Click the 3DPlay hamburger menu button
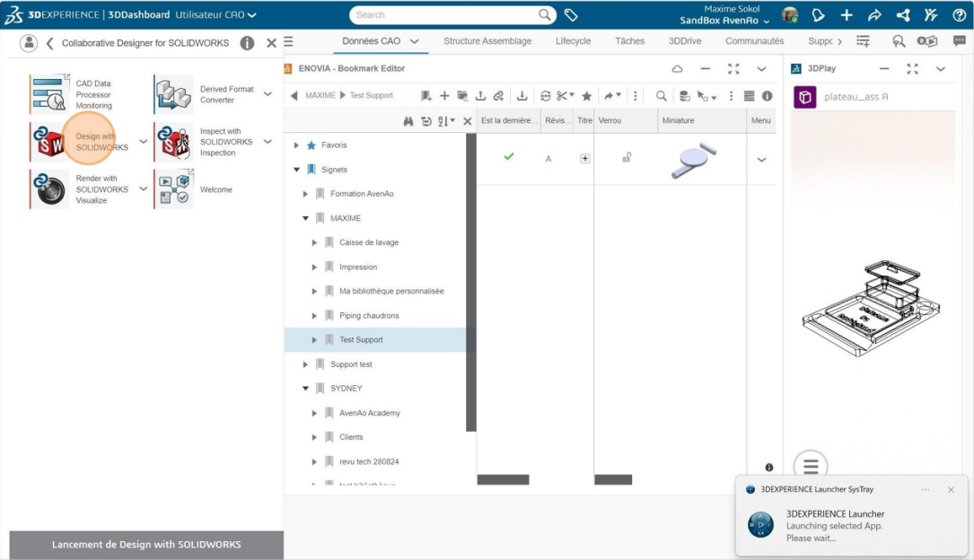 [x=811, y=466]
